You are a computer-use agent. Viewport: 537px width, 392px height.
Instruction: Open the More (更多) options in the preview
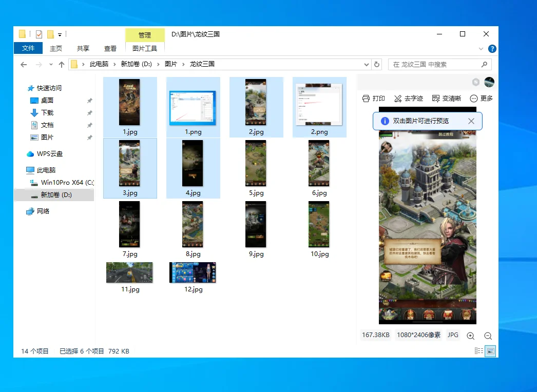[x=481, y=99]
